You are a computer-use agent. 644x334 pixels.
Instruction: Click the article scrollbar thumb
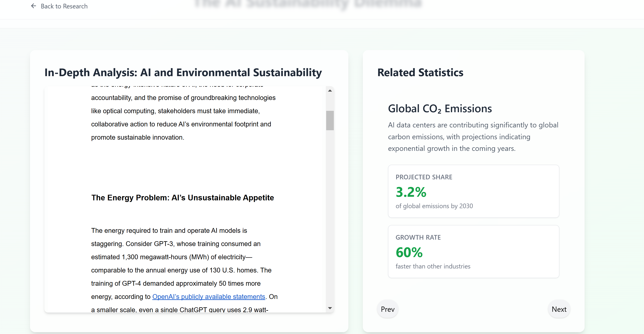pyautogui.click(x=330, y=120)
